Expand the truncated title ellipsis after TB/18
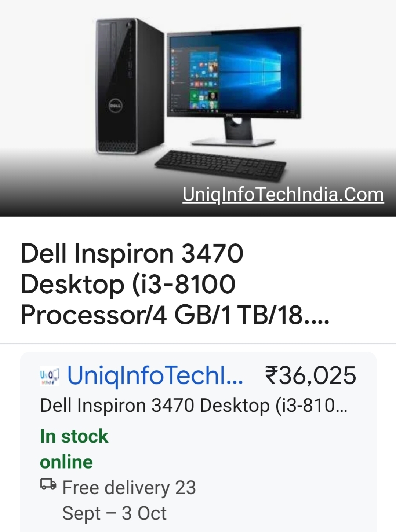396x532 pixels. pos(317,316)
